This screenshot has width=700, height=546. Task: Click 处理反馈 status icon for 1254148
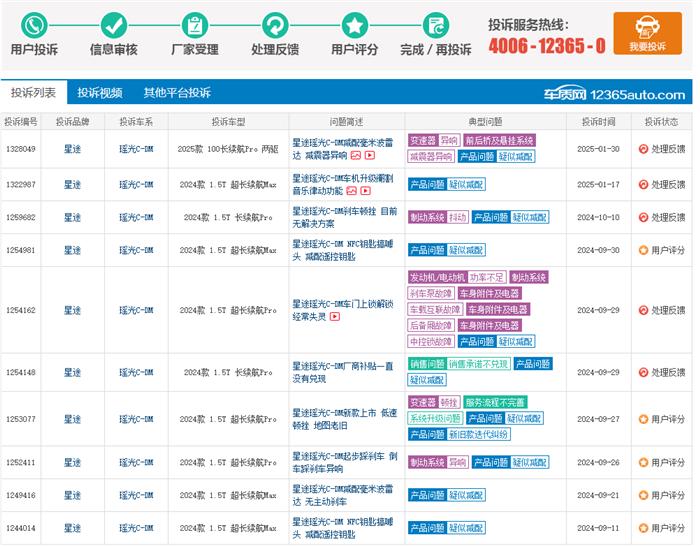point(643,372)
